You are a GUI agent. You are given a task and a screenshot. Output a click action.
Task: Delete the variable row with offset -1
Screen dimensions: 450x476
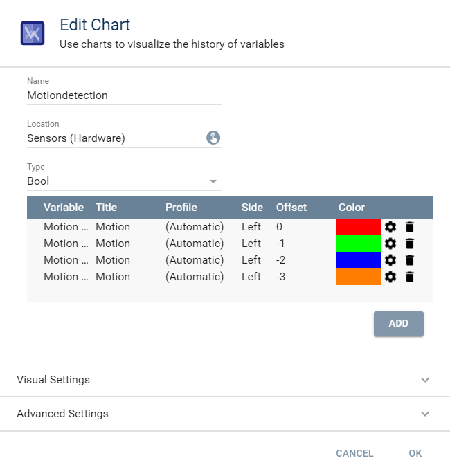(410, 244)
